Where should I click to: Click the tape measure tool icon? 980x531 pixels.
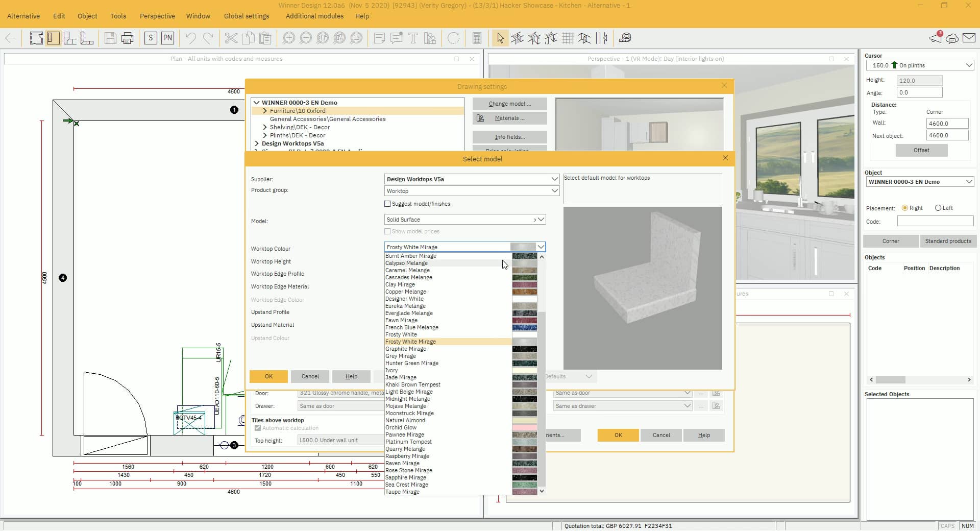click(625, 38)
